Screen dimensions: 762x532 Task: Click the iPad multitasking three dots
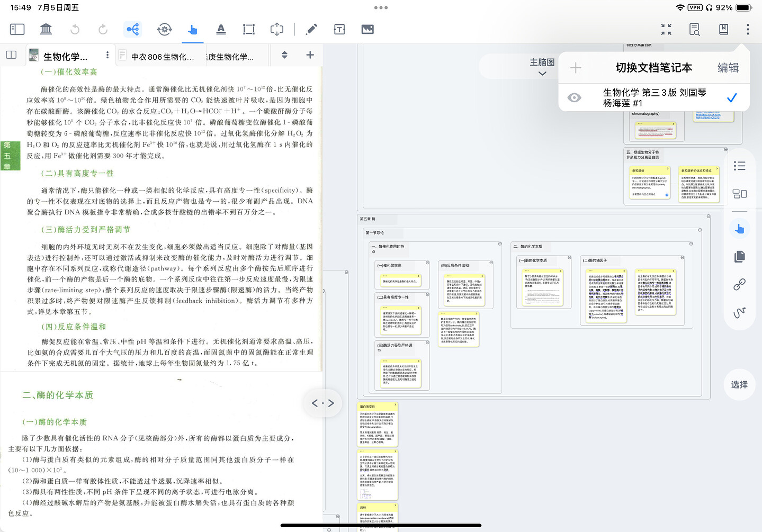[381, 7]
